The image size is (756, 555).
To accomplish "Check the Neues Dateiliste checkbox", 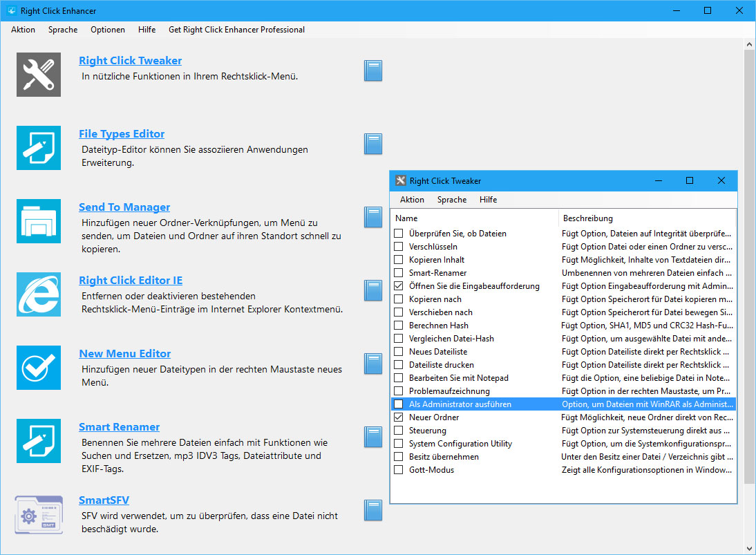I will point(398,352).
